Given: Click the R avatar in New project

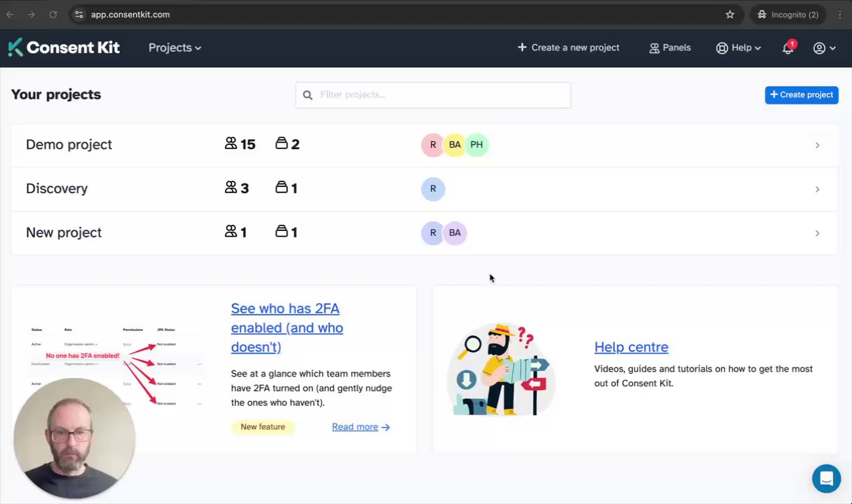Looking at the screenshot, I should click(x=433, y=233).
